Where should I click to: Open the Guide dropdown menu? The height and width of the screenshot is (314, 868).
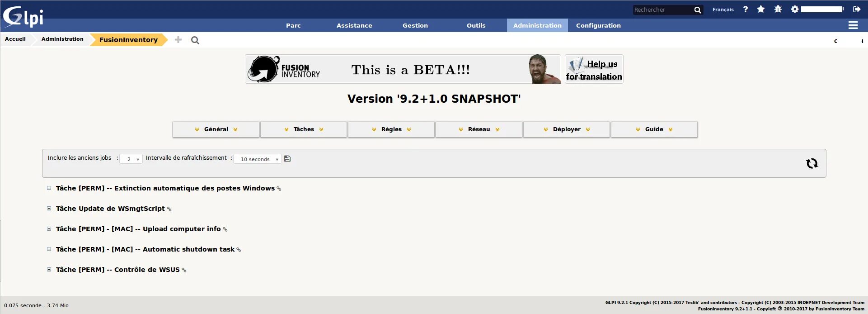[654, 129]
